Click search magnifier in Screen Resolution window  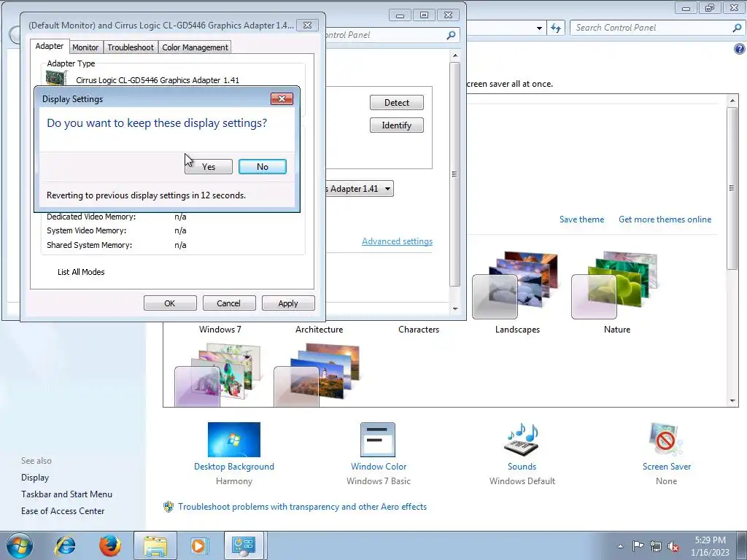point(451,35)
